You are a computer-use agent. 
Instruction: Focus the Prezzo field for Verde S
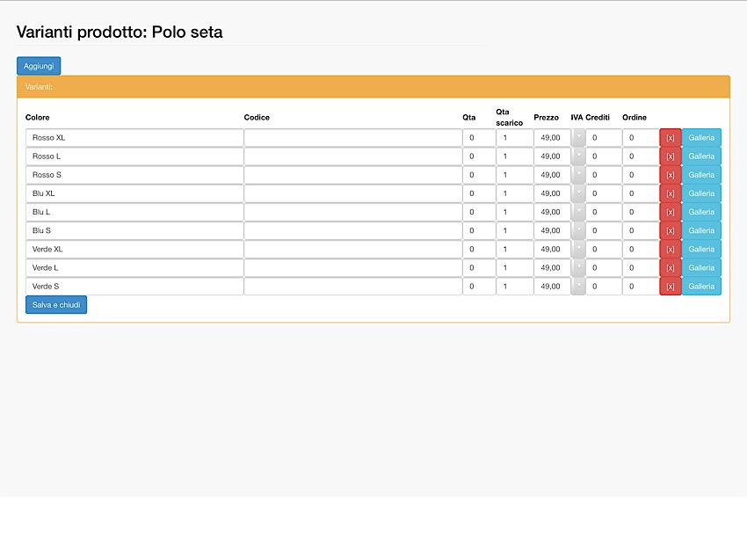552,287
